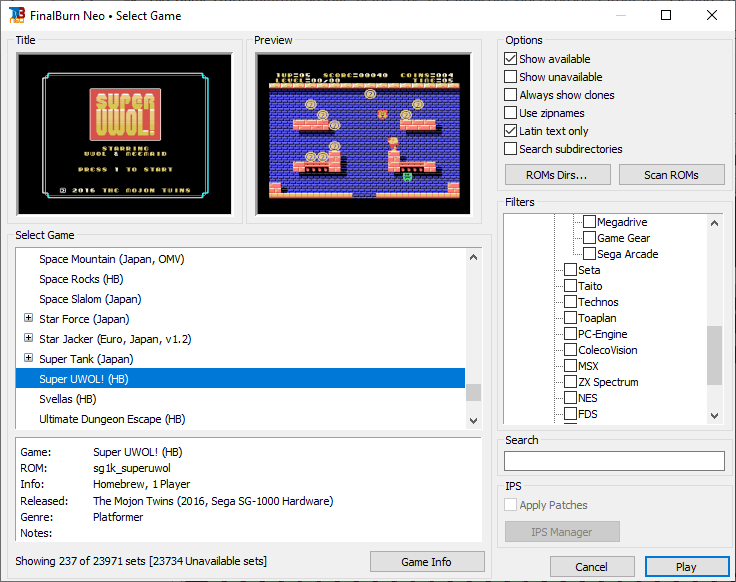
Task: Toggle Latin text only checkbox
Action: pyautogui.click(x=510, y=130)
